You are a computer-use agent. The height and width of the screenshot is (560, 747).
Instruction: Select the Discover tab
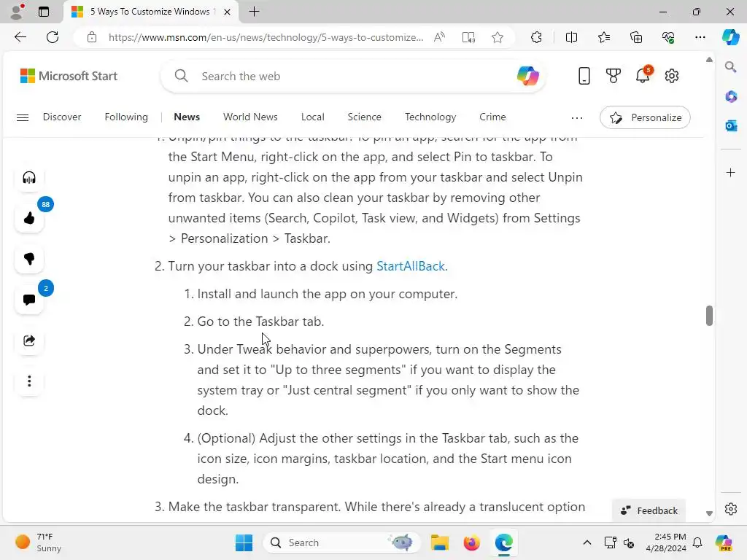[62, 117]
